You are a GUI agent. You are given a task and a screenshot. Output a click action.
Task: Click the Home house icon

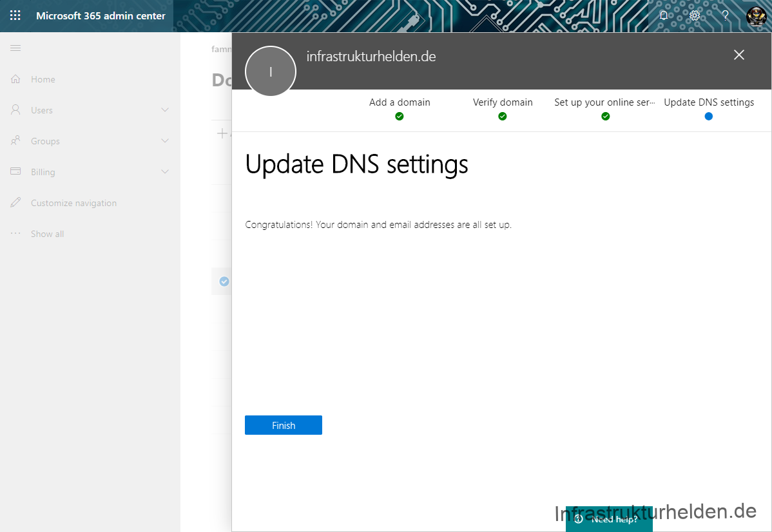15,79
